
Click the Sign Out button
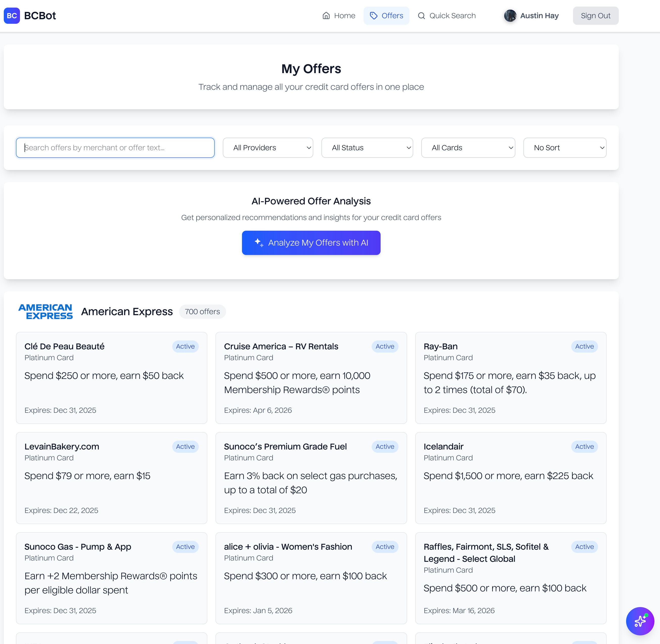tap(596, 16)
